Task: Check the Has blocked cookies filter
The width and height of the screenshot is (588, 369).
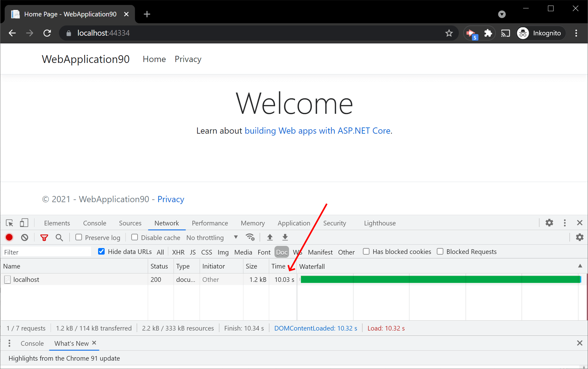Action: (366, 251)
